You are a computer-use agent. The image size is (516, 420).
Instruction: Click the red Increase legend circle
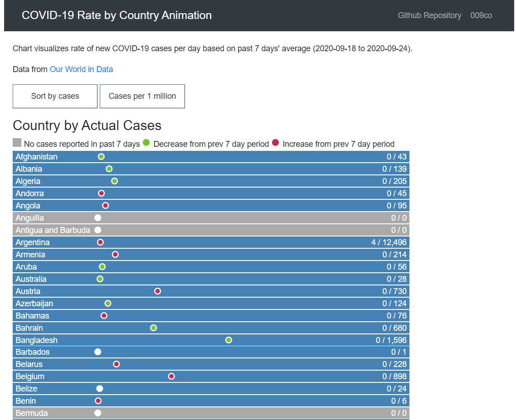275,142
